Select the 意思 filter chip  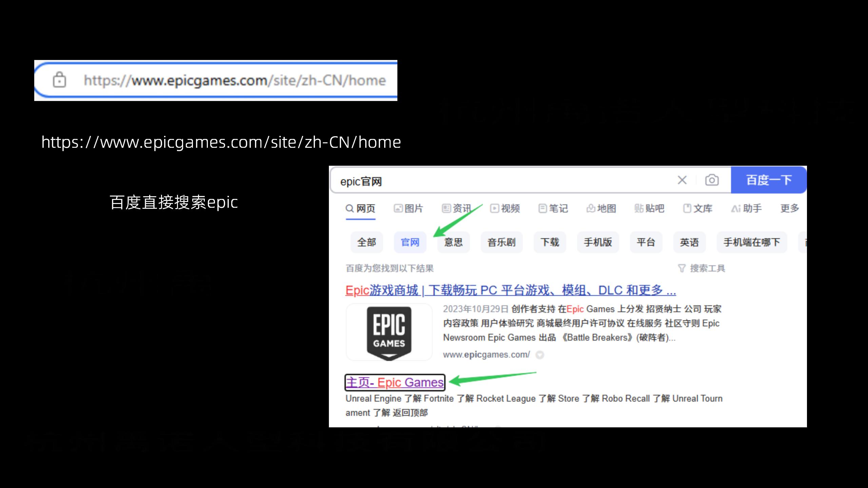coord(453,242)
